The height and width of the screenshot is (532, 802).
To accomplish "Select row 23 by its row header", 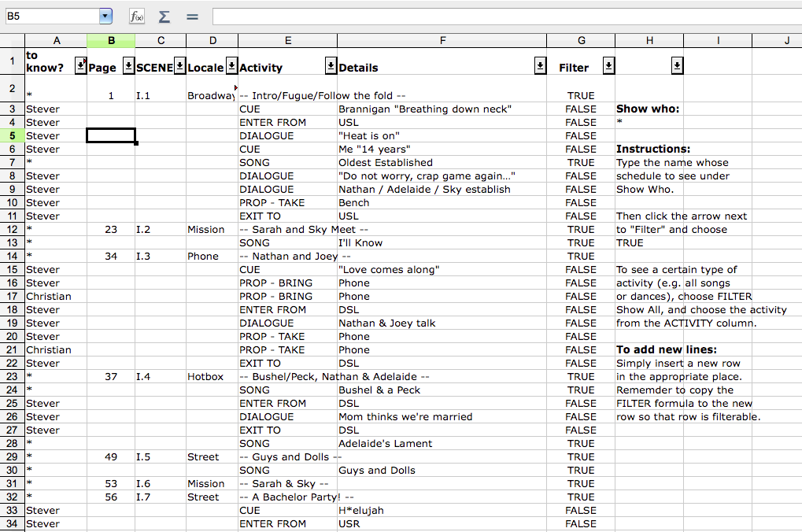I will [13, 376].
